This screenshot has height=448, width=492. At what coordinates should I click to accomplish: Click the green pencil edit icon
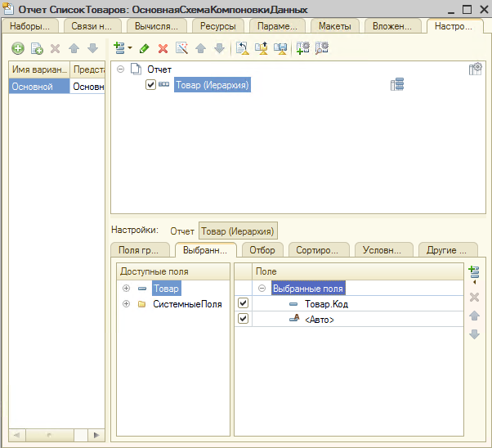point(145,49)
